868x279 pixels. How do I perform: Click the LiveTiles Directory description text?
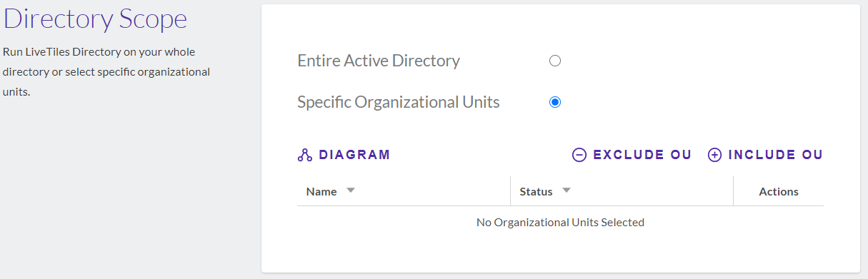click(106, 72)
